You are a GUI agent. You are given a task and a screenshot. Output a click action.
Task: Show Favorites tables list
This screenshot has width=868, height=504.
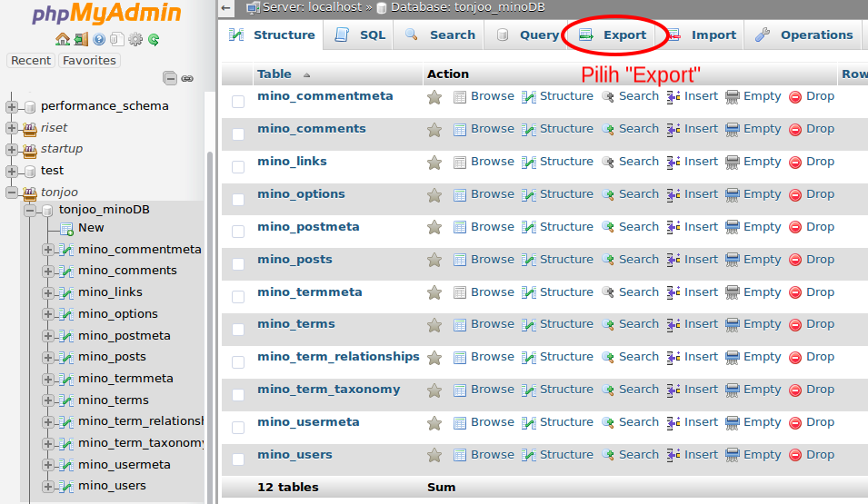coord(89,60)
